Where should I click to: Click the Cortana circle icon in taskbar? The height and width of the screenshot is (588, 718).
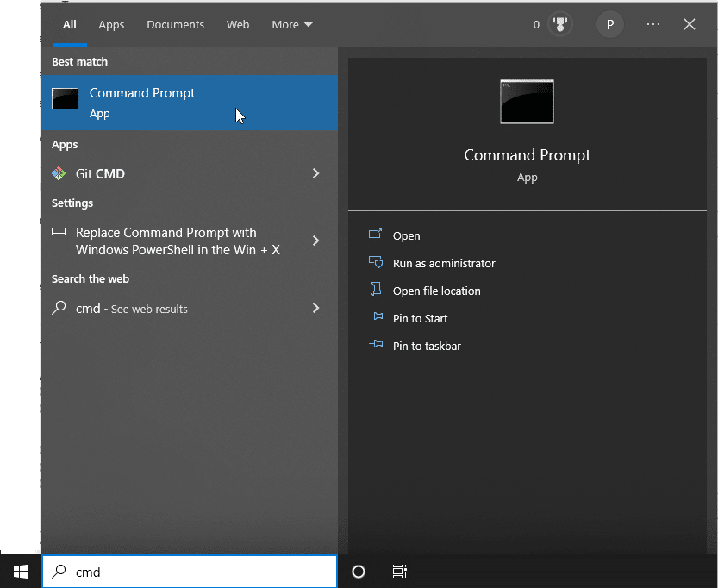click(359, 572)
